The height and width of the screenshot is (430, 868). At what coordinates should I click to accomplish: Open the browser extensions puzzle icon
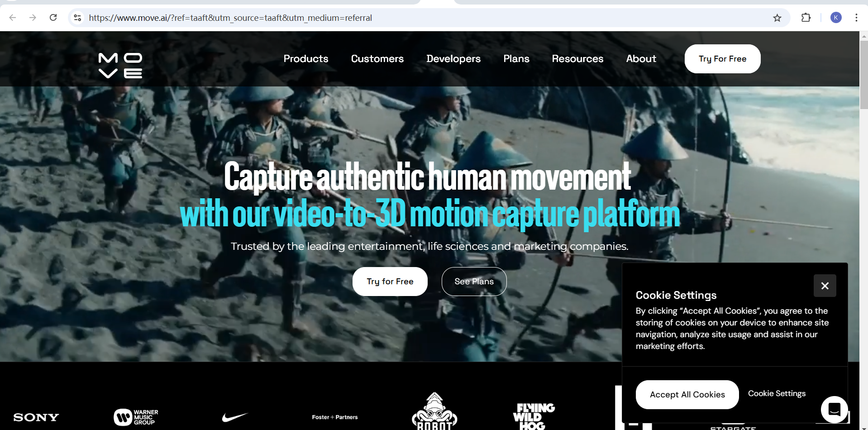(806, 18)
